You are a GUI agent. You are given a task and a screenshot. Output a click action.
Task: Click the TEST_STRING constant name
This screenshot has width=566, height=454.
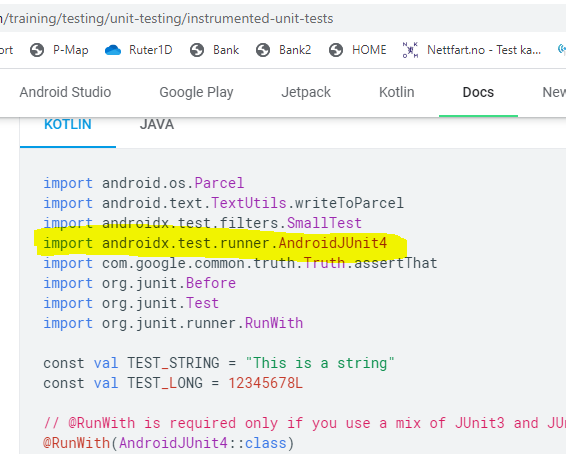coord(173,363)
